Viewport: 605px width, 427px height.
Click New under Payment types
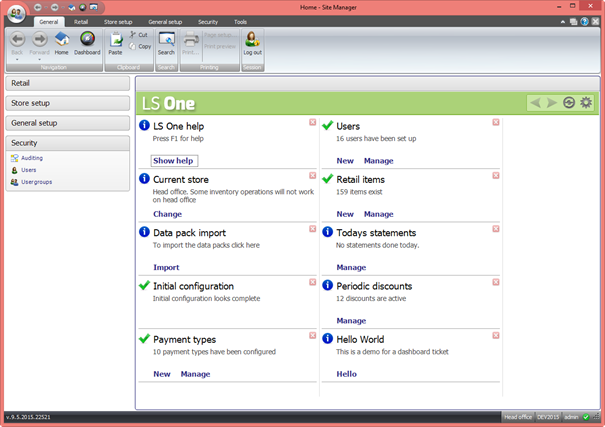(x=162, y=374)
